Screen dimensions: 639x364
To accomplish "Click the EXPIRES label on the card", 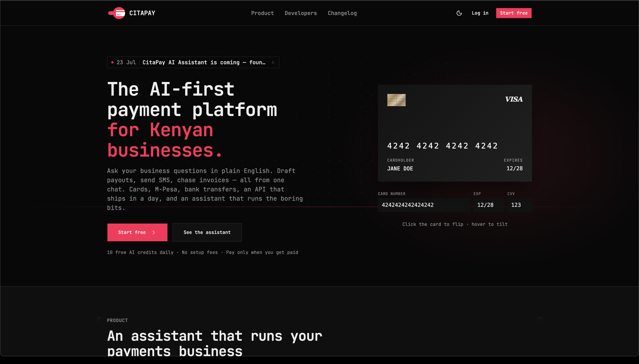I will [x=513, y=160].
